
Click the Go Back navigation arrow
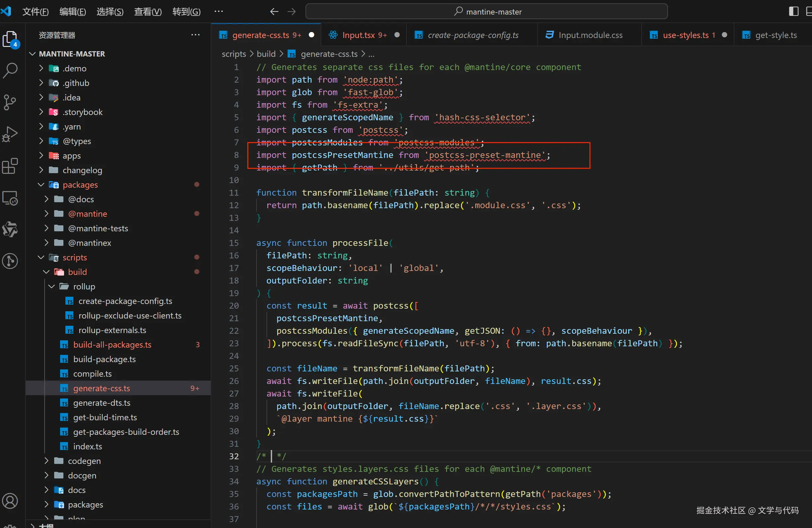click(x=274, y=12)
